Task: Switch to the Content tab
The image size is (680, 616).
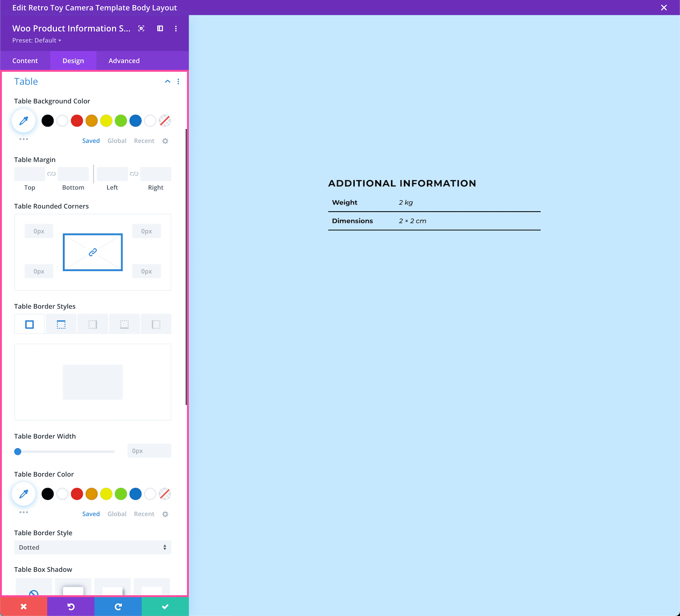Action: click(x=25, y=61)
